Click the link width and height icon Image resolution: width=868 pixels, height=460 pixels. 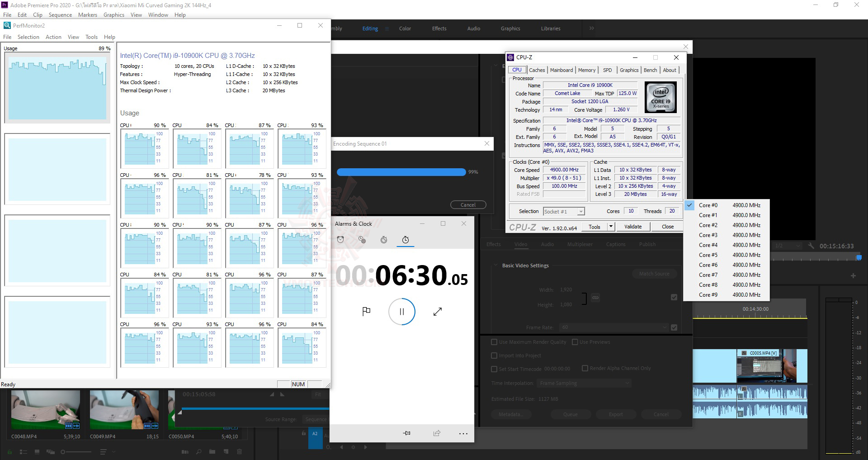595,298
